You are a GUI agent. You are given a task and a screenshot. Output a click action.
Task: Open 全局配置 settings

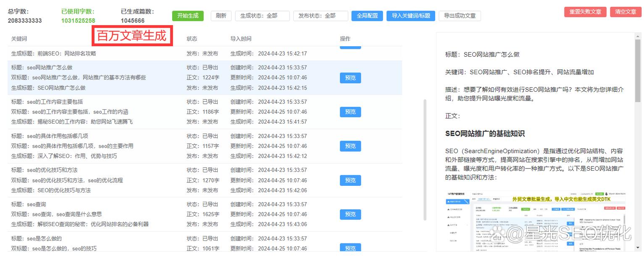tap(367, 16)
